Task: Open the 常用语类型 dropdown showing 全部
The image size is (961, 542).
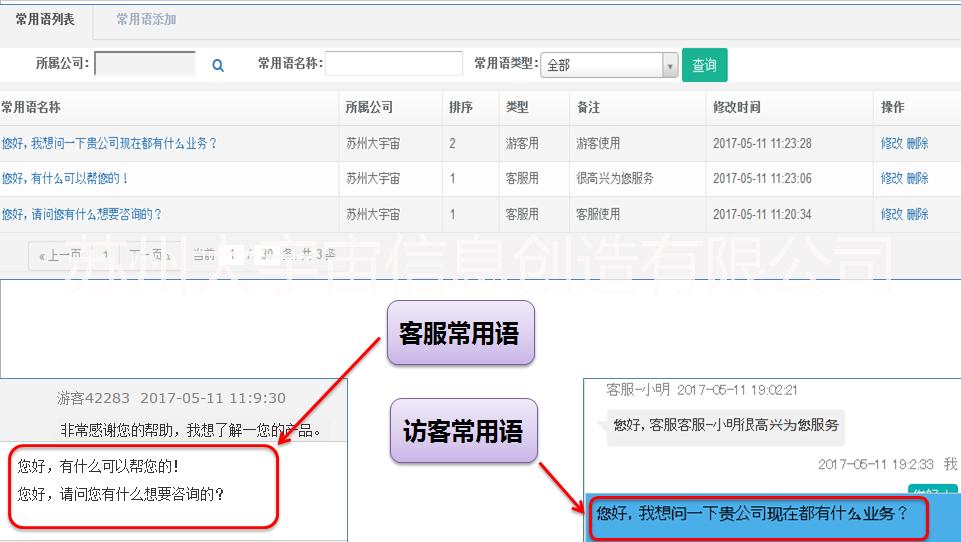Action: [x=609, y=65]
